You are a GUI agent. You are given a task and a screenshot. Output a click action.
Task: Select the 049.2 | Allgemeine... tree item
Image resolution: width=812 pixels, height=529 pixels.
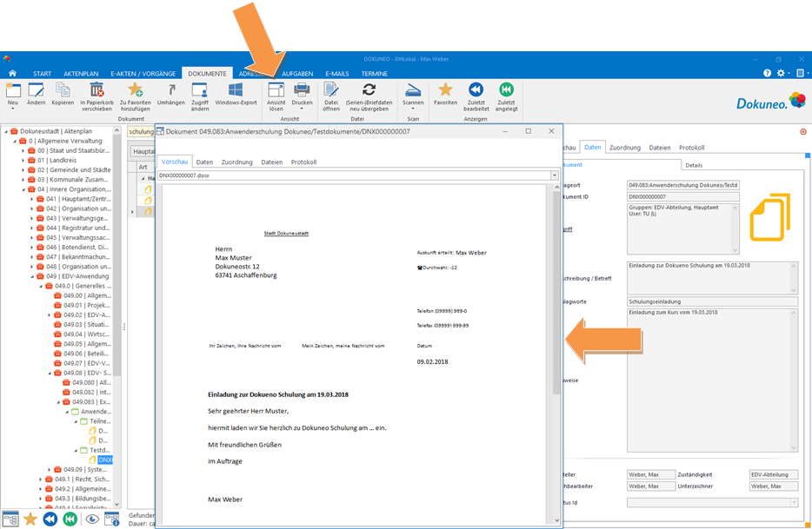coord(78,489)
